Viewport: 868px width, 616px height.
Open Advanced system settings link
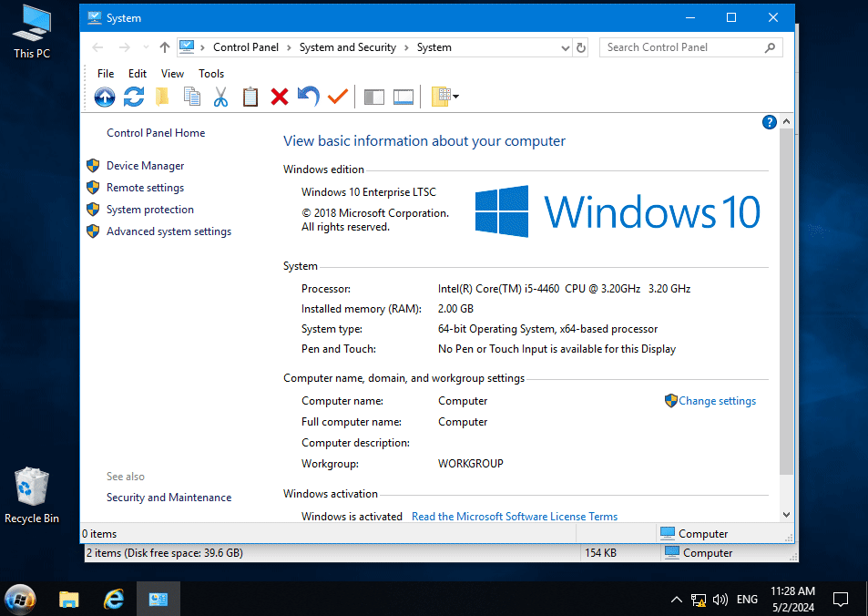(168, 231)
